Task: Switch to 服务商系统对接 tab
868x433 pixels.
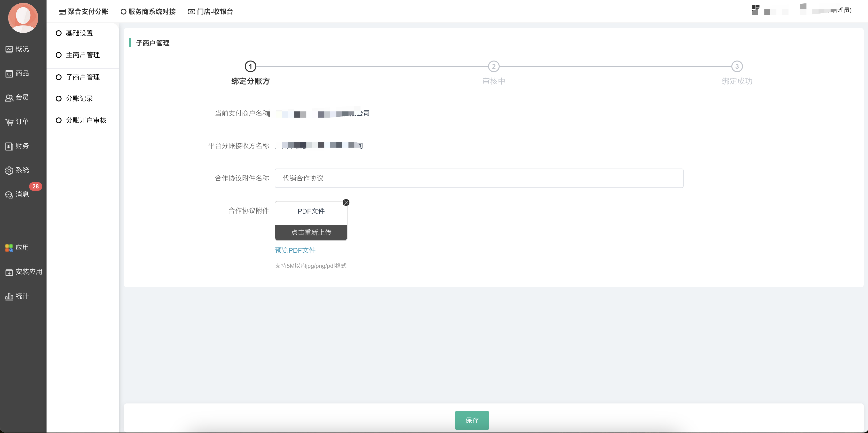Action: [x=148, y=11]
